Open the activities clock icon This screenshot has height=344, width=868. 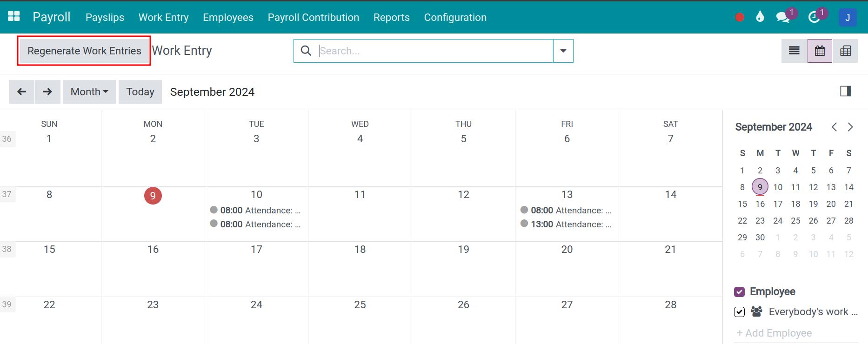(814, 17)
